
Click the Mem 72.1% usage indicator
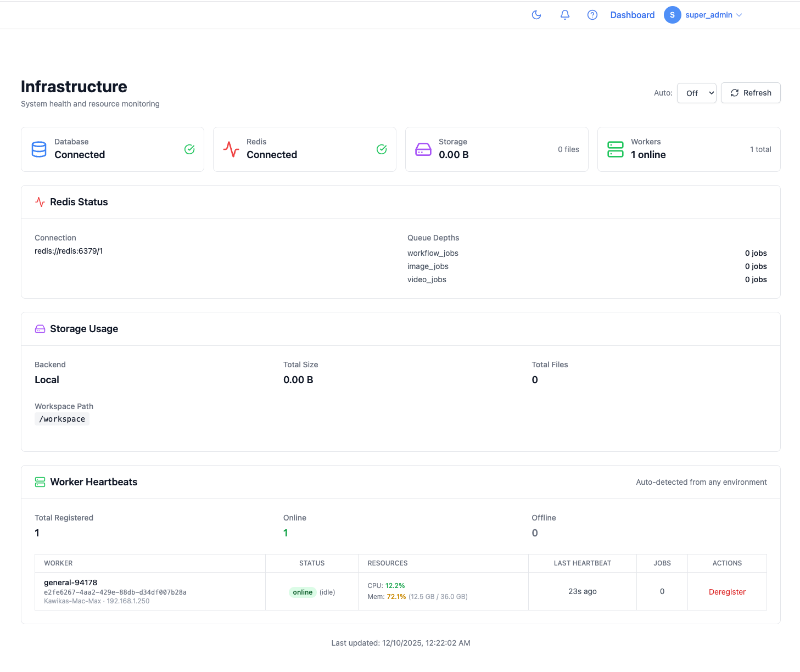click(396, 596)
